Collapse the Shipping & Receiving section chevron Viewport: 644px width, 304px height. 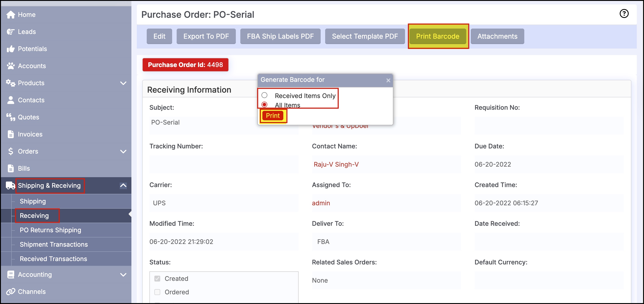coord(123,186)
